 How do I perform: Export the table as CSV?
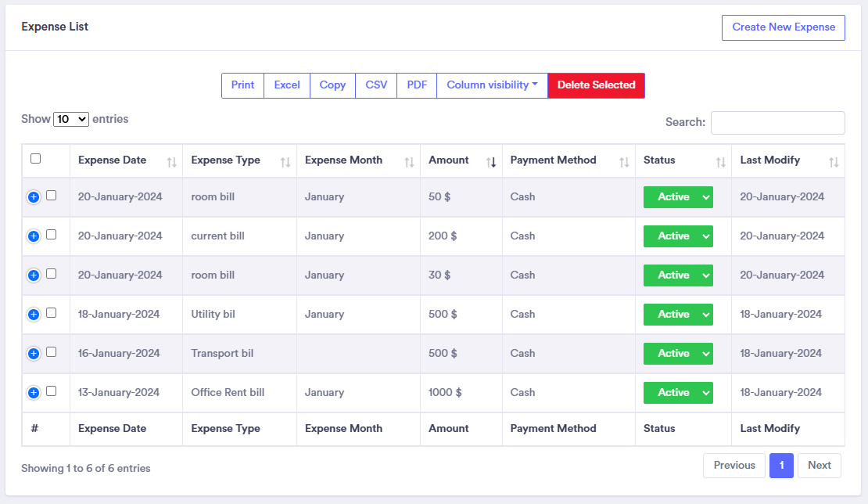point(376,85)
